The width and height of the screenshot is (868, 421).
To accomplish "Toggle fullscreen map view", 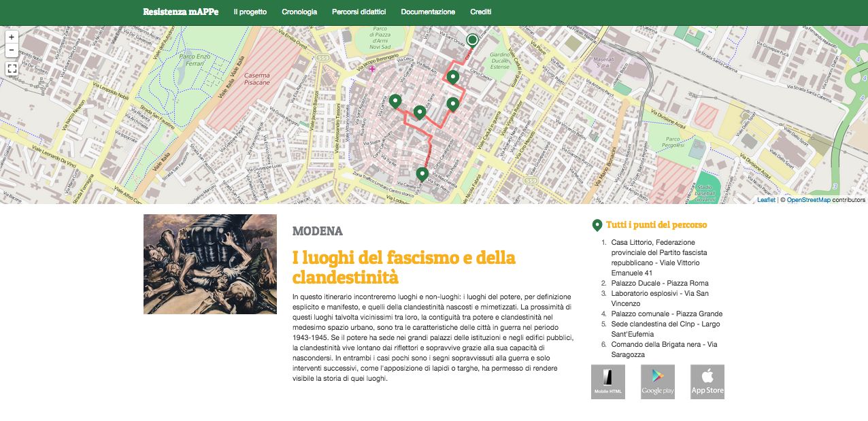I will point(12,69).
